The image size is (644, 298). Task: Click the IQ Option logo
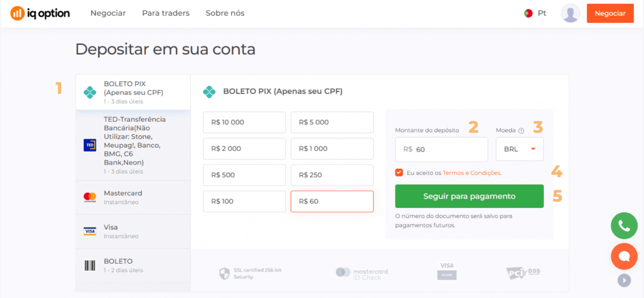tap(40, 13)
